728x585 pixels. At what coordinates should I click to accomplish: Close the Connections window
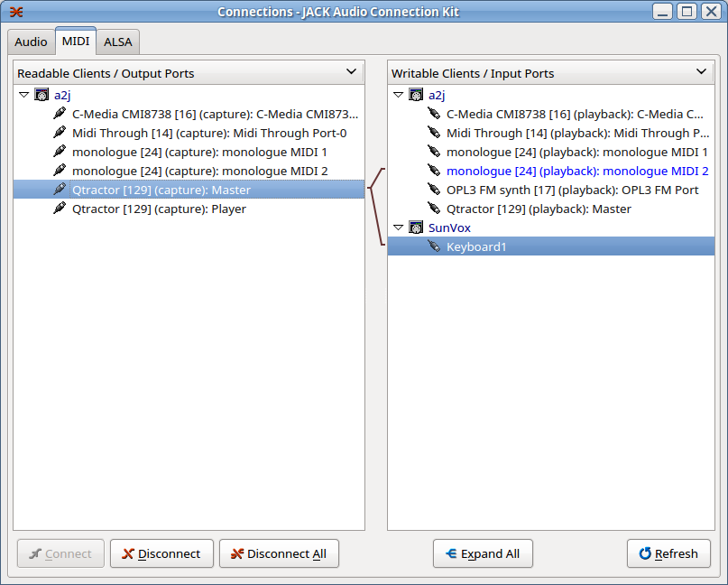tap(711, 12)
